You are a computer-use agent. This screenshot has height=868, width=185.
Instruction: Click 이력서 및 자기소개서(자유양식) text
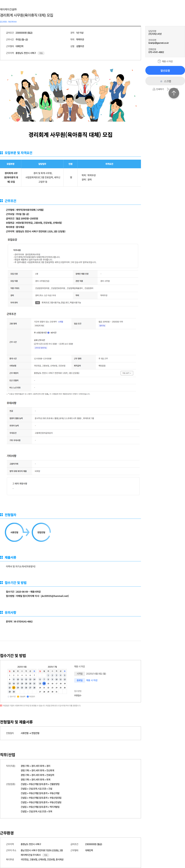point(21,566)
